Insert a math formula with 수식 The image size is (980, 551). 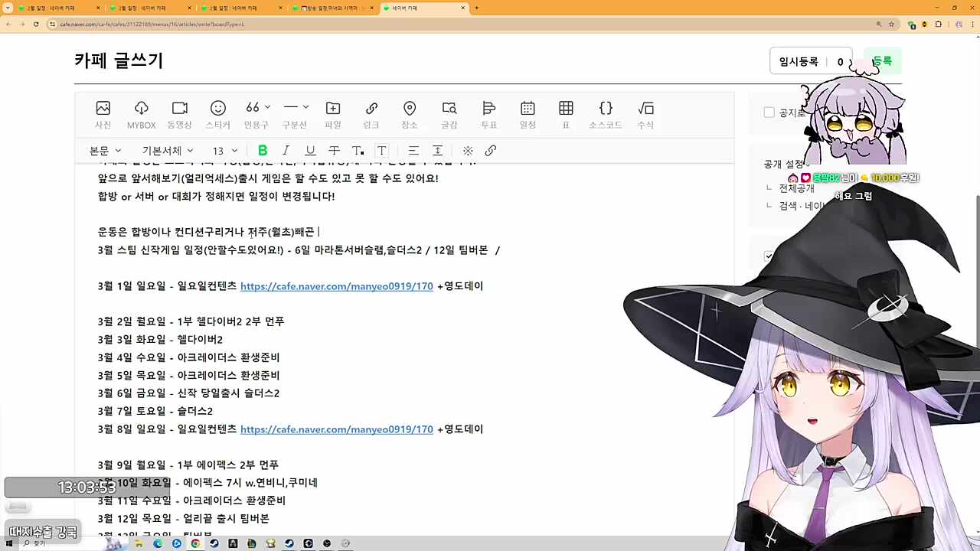point(645,113)
